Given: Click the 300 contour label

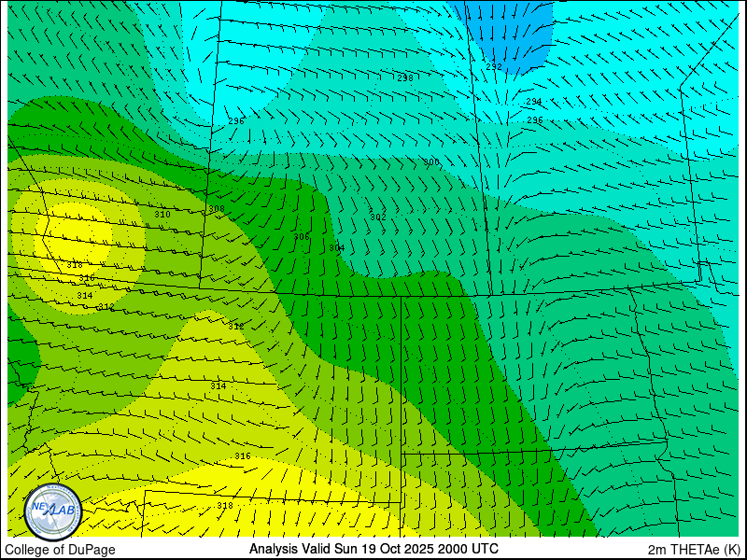Looking at the screenshot, I should click(x=431, y=162).
